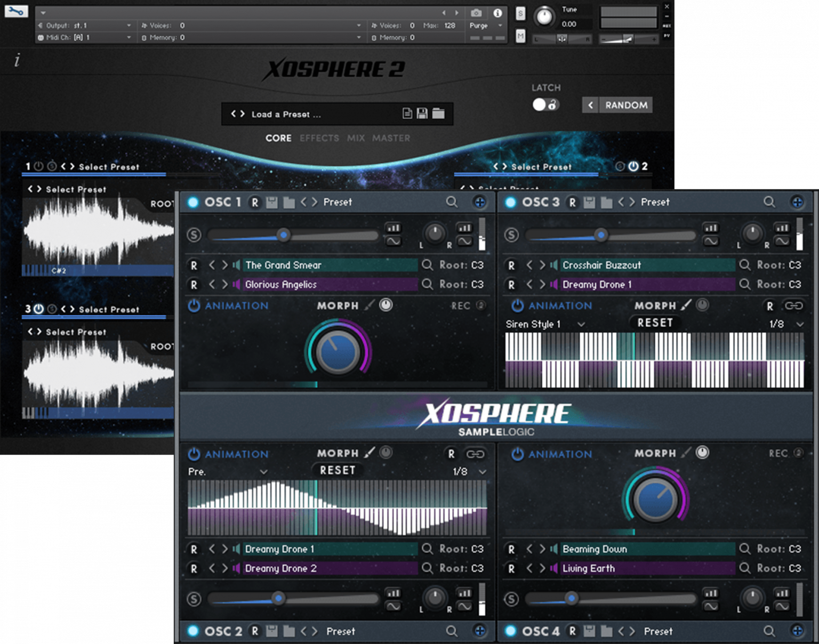819x644 pixels.
Task: Click the search magnifier in OSC 1 preset bar
Action: (452, 202)
